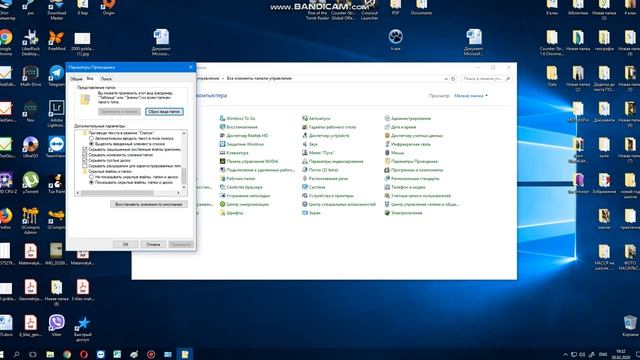This screenshot has height=360, width=640.
Task: Switch to the Общие tab
Action: (x=76, y=79)
